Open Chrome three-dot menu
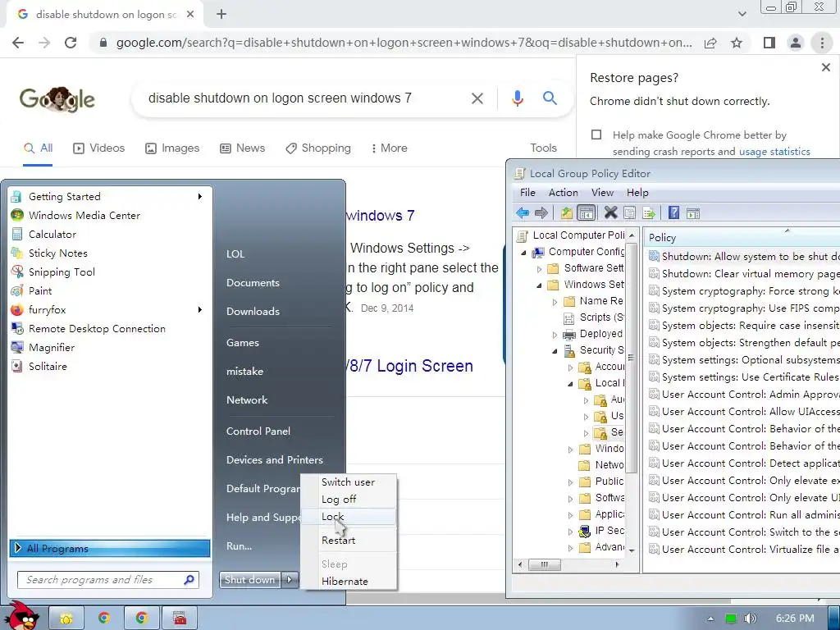840x630 pixels. (x=822, y=43)
